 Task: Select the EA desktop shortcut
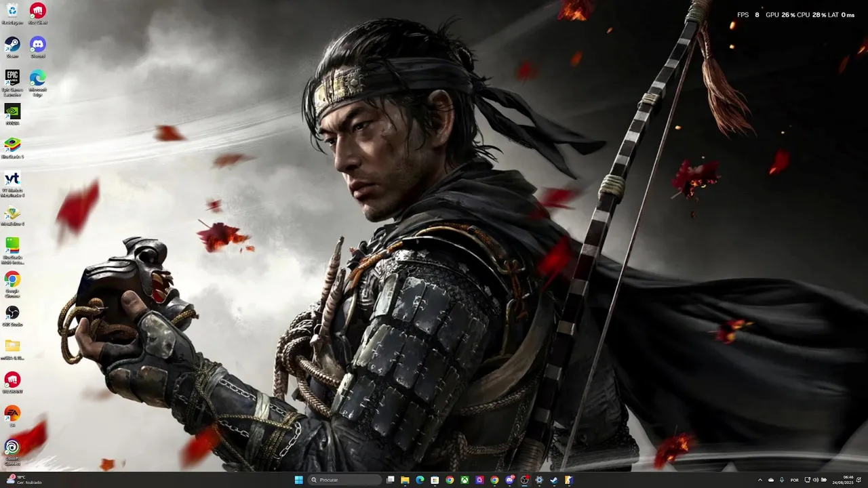pyautogui.click(x=12, y=415)
